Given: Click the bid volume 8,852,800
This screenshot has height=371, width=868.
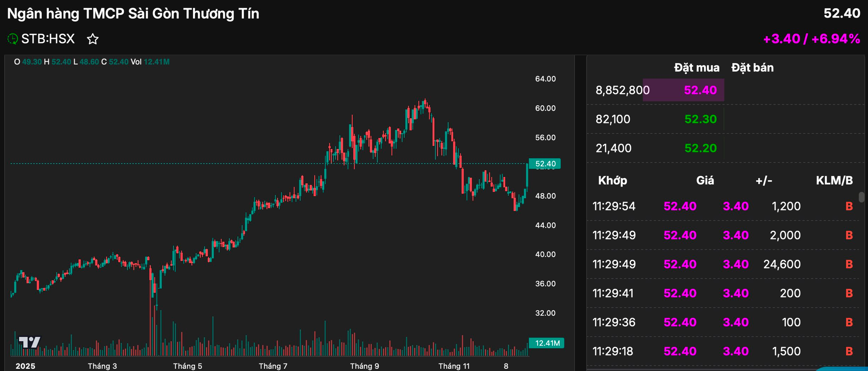Looking at the screenshot, I should click(x=623, y=90).
